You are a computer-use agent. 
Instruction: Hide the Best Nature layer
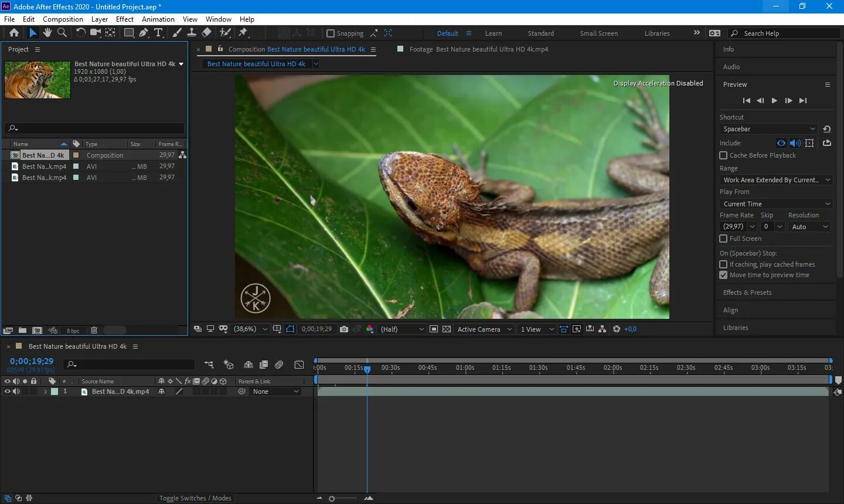click(x=8, y=391)
